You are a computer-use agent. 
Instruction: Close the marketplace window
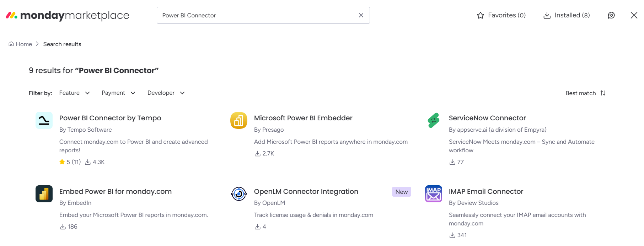[634, 15]
